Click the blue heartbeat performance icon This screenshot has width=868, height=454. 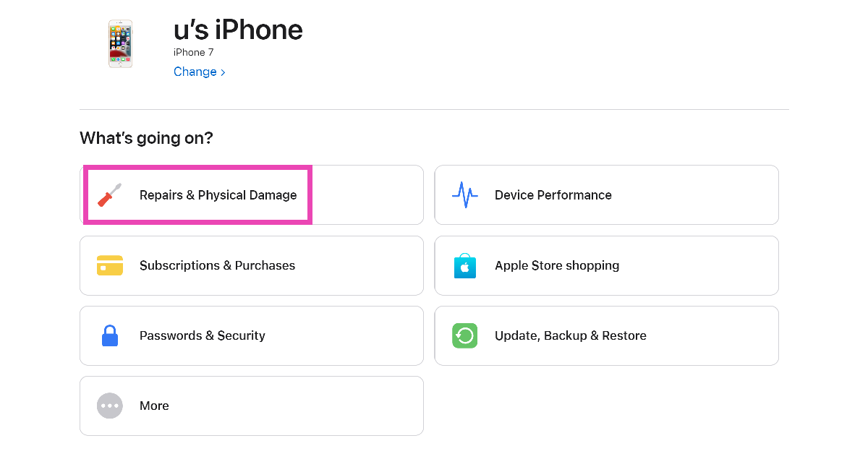click(464, 195)
